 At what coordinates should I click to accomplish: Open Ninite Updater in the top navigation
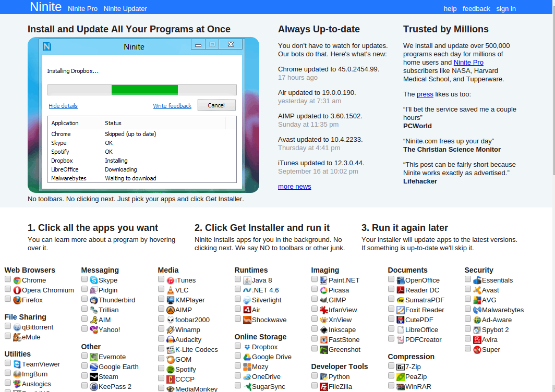click(x=125, y=9)
